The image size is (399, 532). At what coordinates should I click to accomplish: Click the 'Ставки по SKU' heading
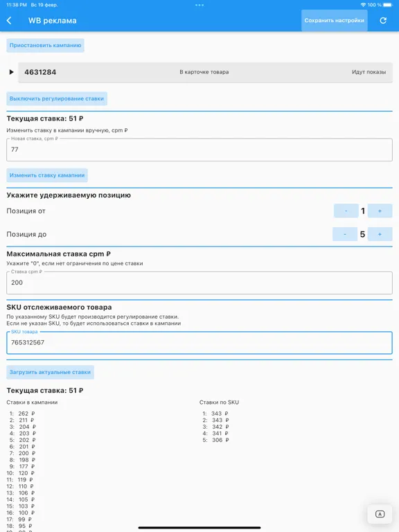219,402
